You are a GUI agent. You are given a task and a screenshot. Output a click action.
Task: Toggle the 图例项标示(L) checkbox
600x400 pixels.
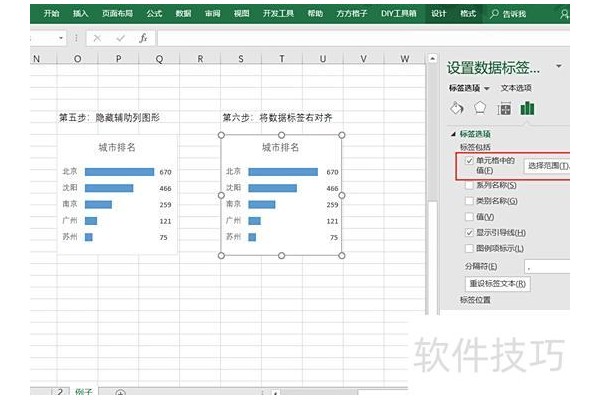point(469,248)
